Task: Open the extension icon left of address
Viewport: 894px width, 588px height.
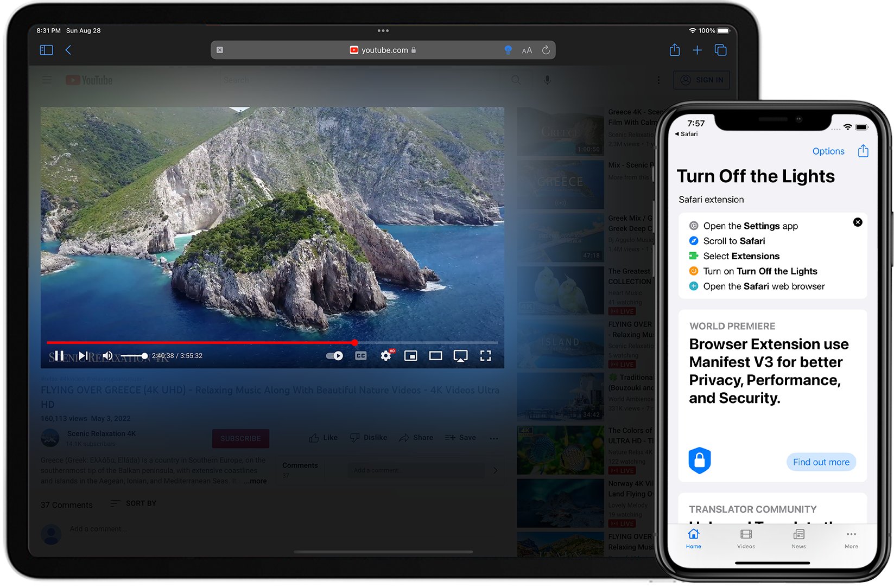Action: pos(220,50)
